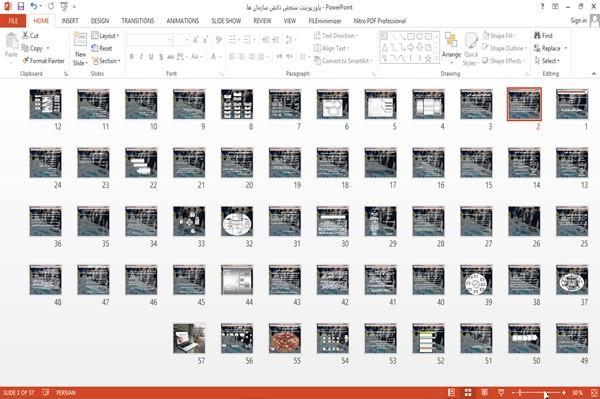Undo the last action
The image size is (600, 399).
coord(34,6)
